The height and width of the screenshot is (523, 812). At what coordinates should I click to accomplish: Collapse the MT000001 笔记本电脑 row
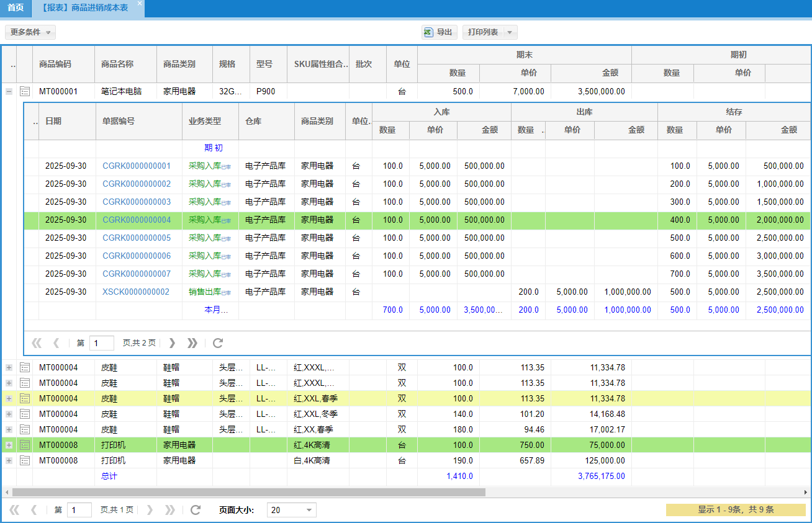pyautogui.click(x=9, y=91)
